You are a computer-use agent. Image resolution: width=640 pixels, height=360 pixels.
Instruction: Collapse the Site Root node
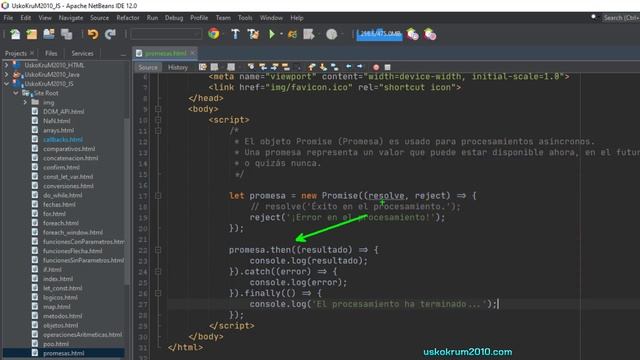(16, 93)
